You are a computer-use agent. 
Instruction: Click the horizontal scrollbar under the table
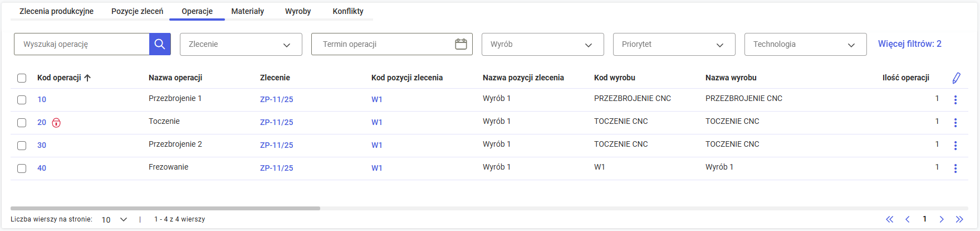click(x=165, y=208)
